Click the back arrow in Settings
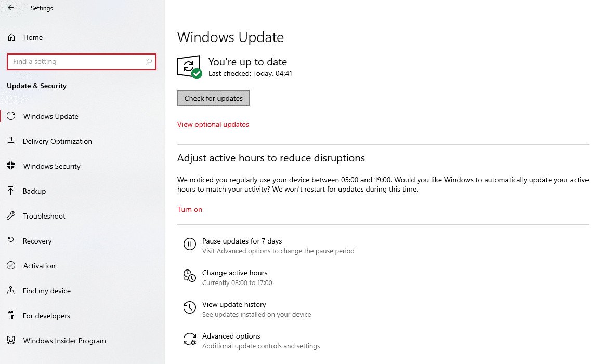This screenshot has height=364, width=600. [x=11, y=8]
